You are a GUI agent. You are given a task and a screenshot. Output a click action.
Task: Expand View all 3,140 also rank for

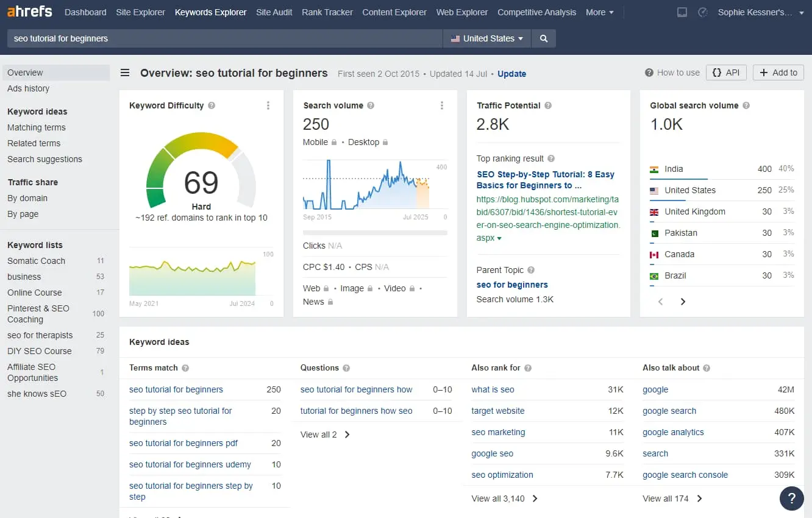(505, 498)
